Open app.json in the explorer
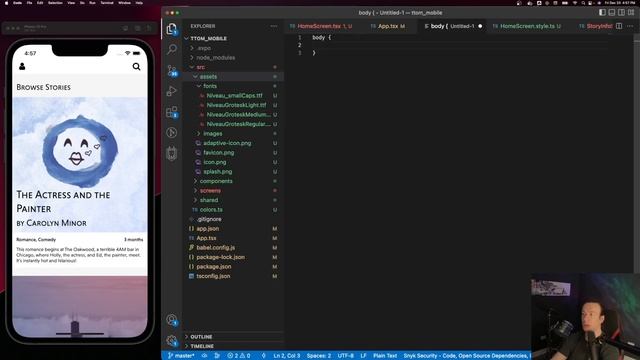This screenshot has height=360, width=640. coord(233,229)
